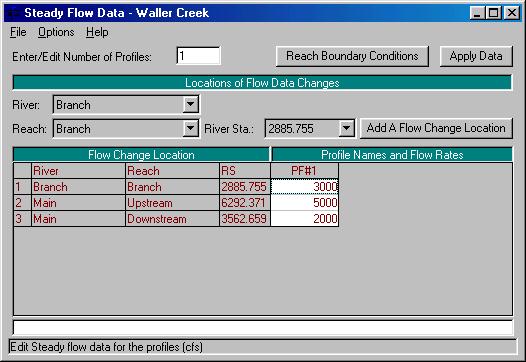
Task: Click the Branch reach cell in row 1
Action: (172, 187)
